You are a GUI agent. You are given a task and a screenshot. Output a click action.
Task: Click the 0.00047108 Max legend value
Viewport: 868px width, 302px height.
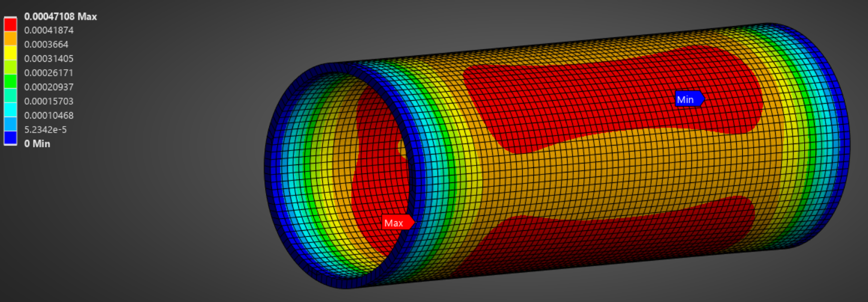(x=60, y=16)
